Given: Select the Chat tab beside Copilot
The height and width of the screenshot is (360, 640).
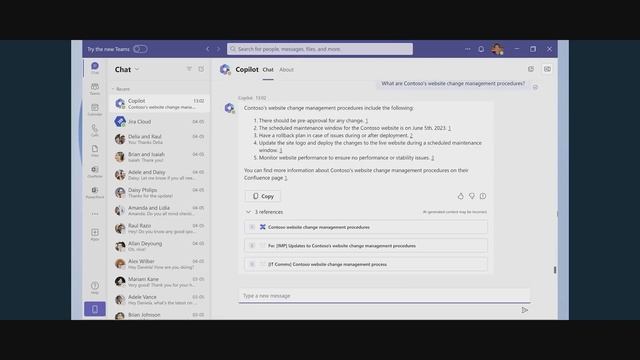Looking at the screenshot, I should (x=268, y=70).
